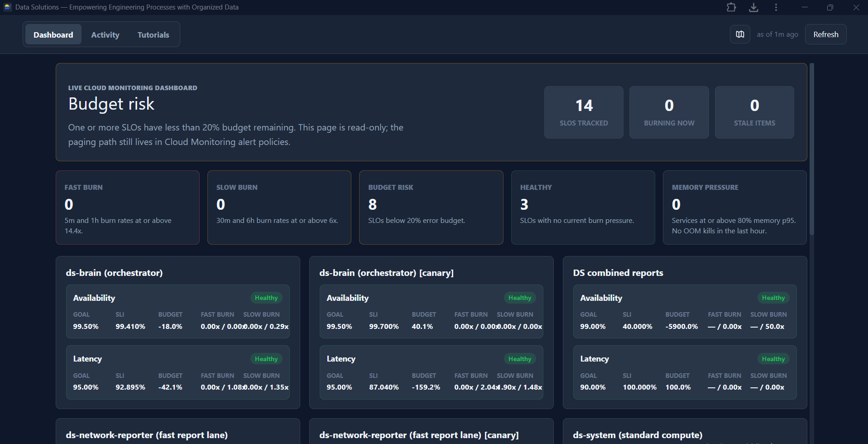
Task: Open the Healthy summary card
Action: (583, 208)
